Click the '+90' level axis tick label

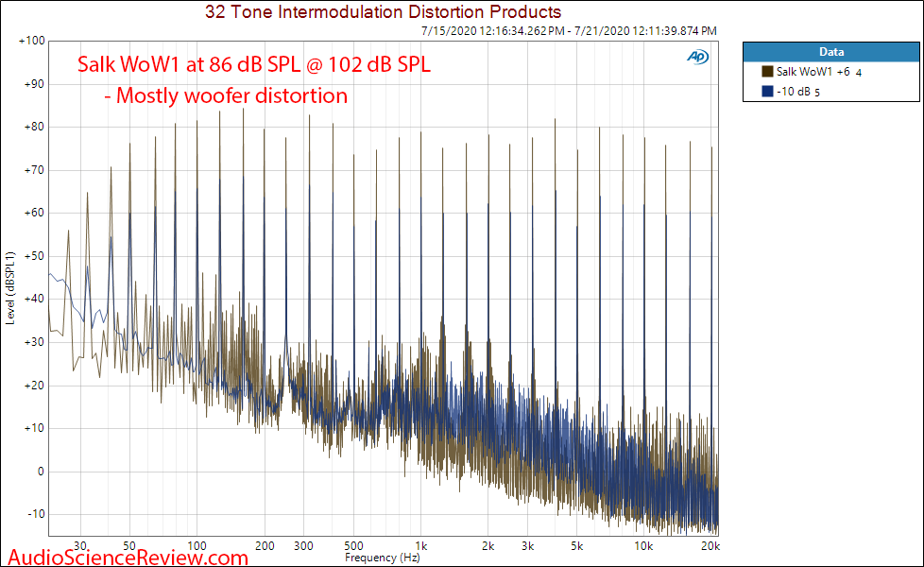tap(34, 84)
